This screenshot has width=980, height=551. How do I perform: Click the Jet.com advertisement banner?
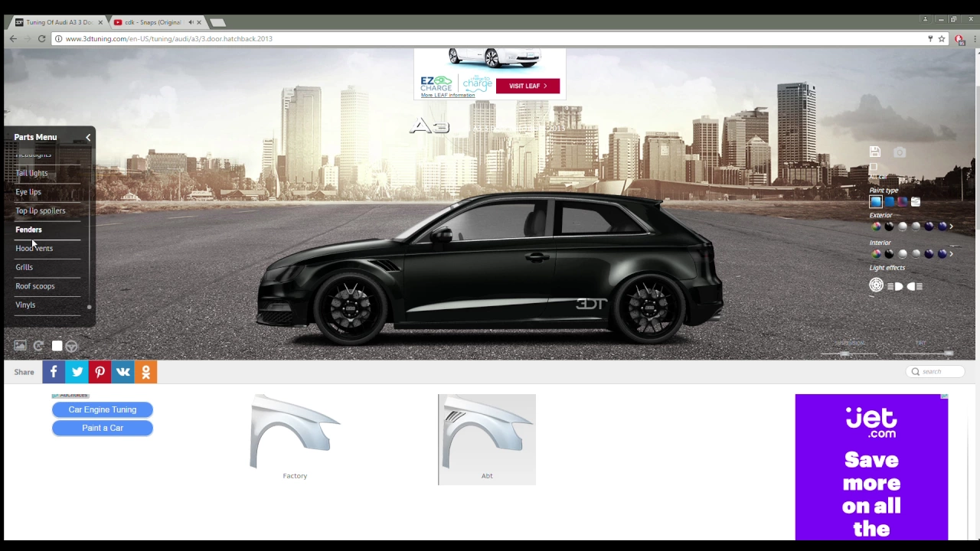(871, 467)
